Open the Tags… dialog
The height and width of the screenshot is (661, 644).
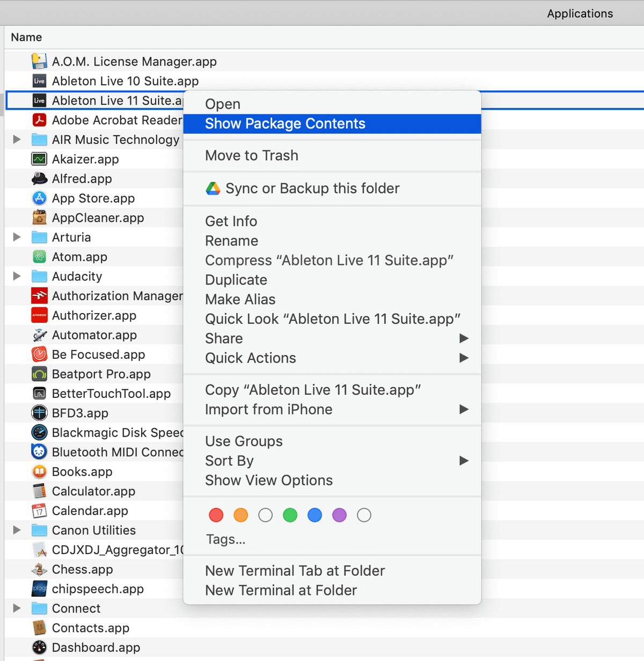225,539
